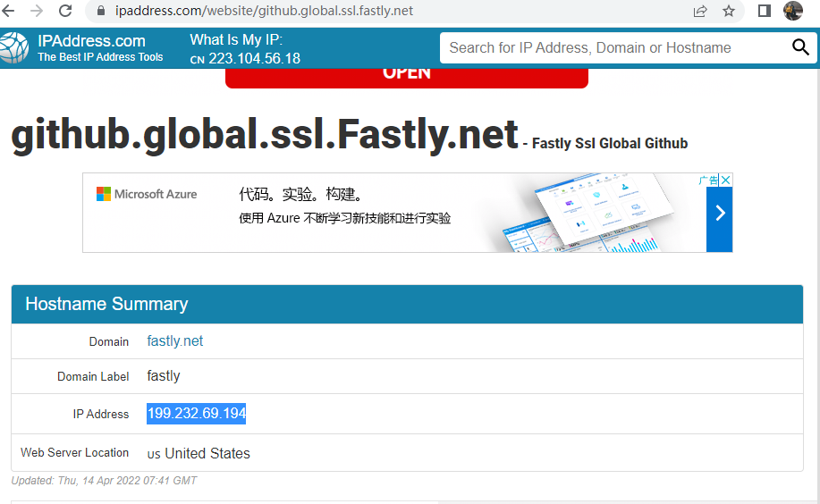
Task: Click Fastly Ssl Global Github subtitle
Action: pos(610,143)
